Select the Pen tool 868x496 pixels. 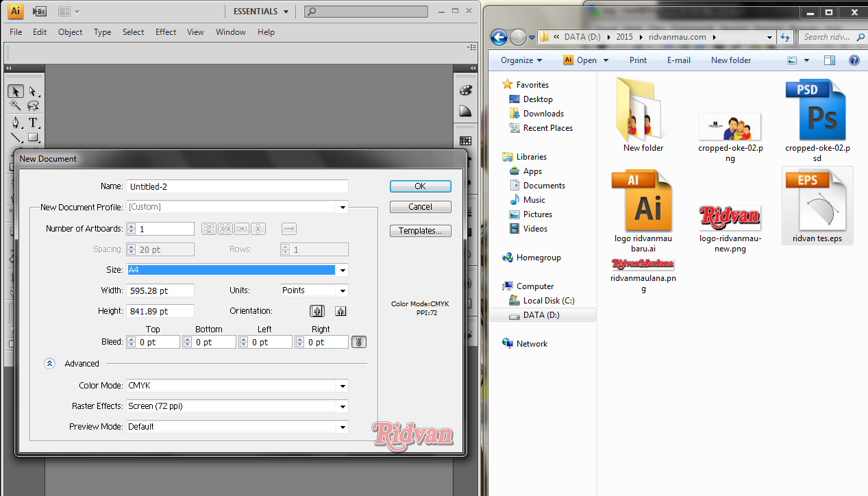coord(15,123)
